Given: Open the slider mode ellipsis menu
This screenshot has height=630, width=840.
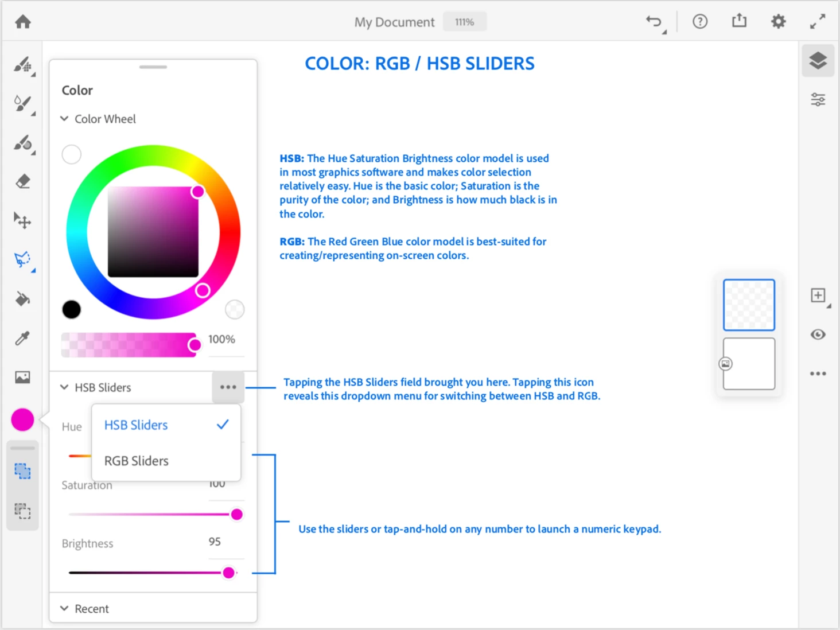Looking at the screenshot, I should 228,387.
